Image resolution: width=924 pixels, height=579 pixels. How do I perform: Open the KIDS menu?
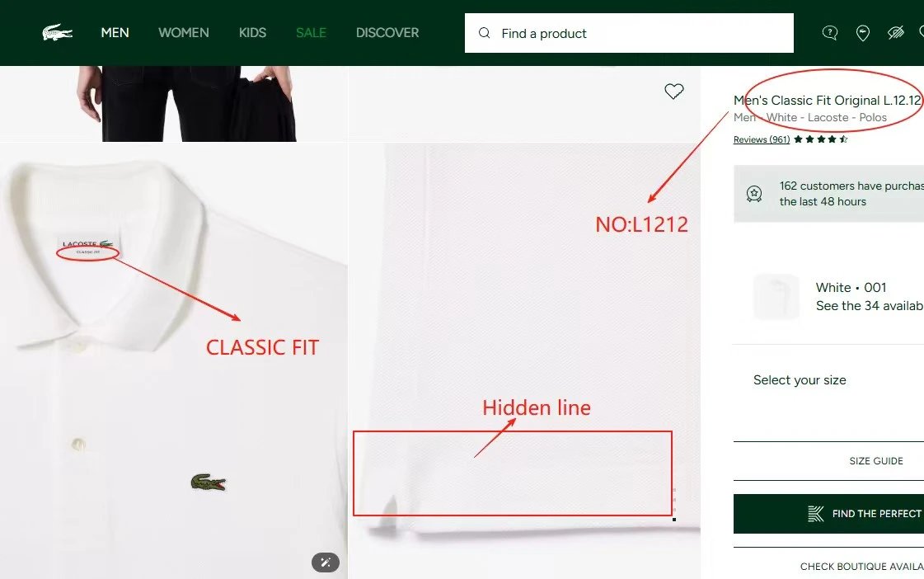tap(253, 33)
